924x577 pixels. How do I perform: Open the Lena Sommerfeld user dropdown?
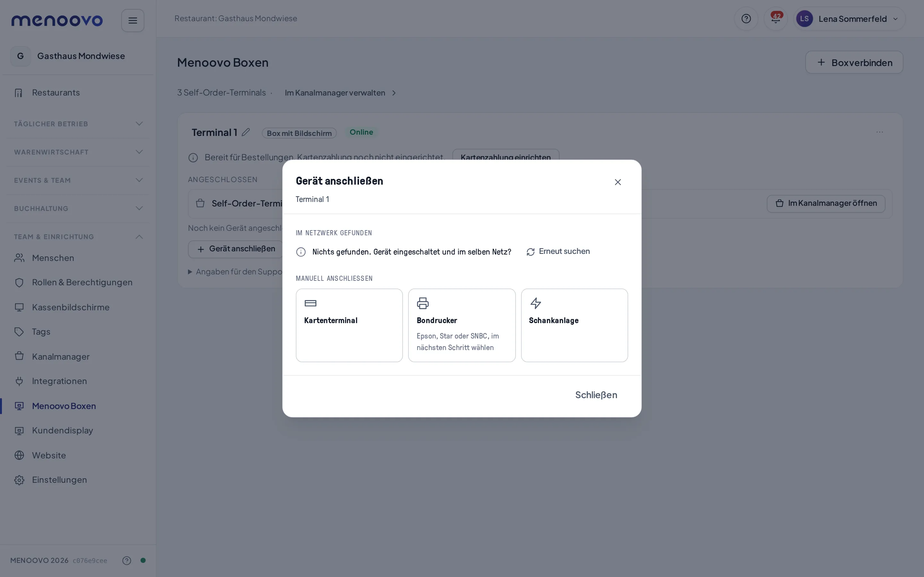coord(849,19)
